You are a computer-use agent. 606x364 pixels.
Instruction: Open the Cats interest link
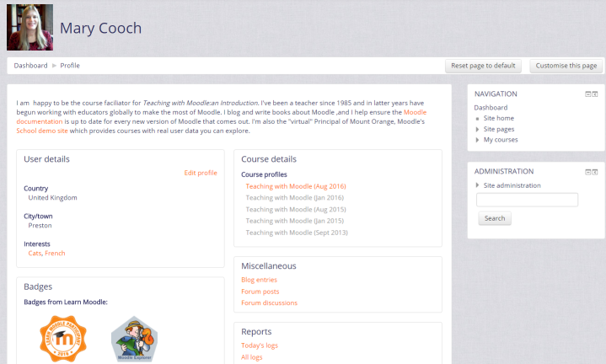coord(35,253)
